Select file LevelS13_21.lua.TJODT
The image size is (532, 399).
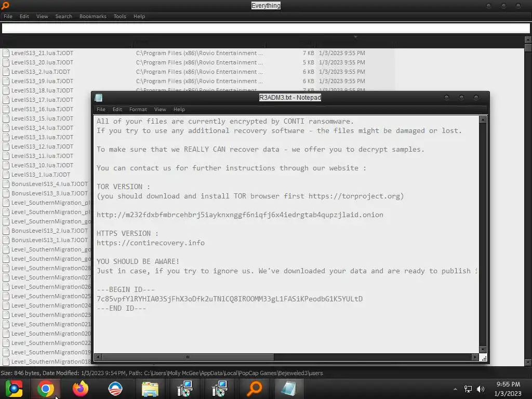[x=42, y=53]
